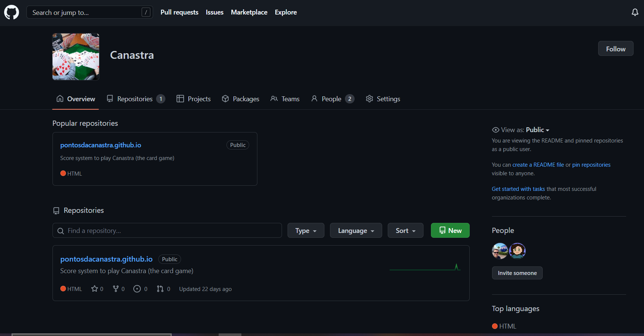Go to Pull requests in header
This screenshot has width=644, height=336.
180,12
